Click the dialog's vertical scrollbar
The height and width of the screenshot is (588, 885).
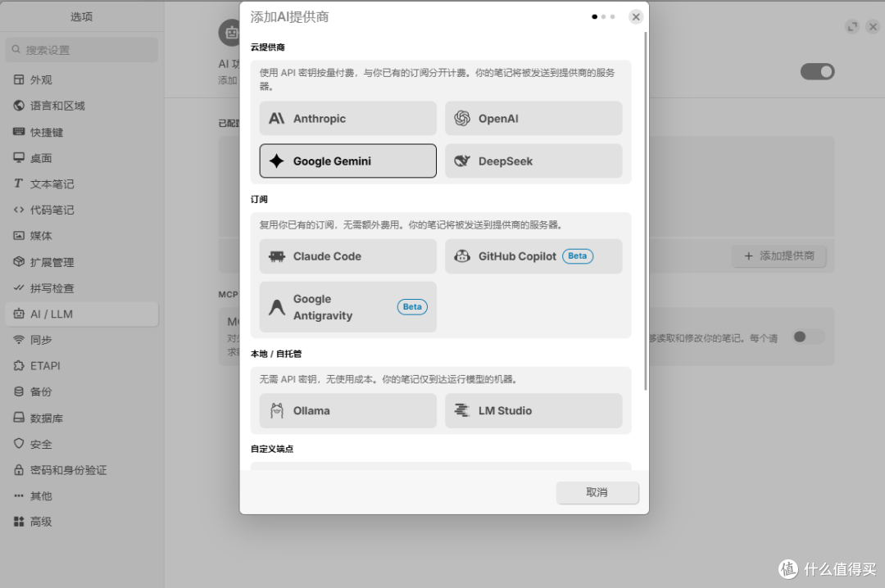point(646,211)
